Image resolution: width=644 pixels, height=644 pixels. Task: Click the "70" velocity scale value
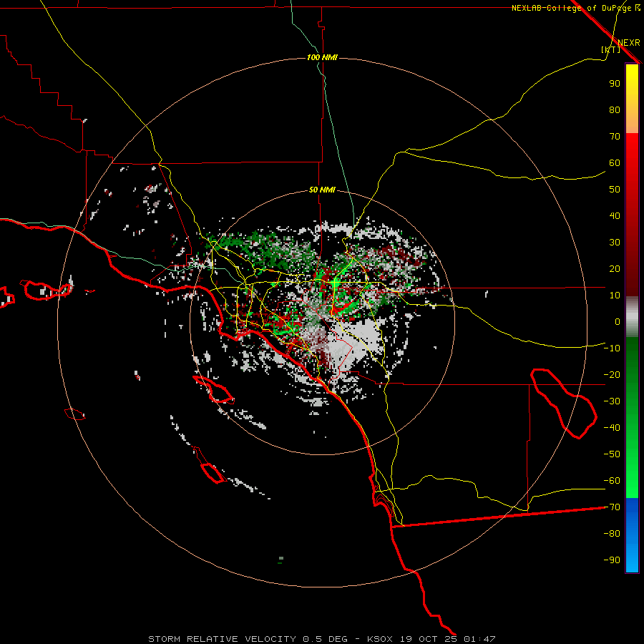tap(615, 137)
